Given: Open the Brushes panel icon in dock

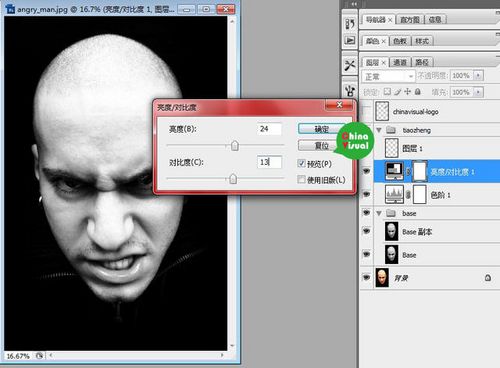Looking at the screenshot, I should 350,90.
